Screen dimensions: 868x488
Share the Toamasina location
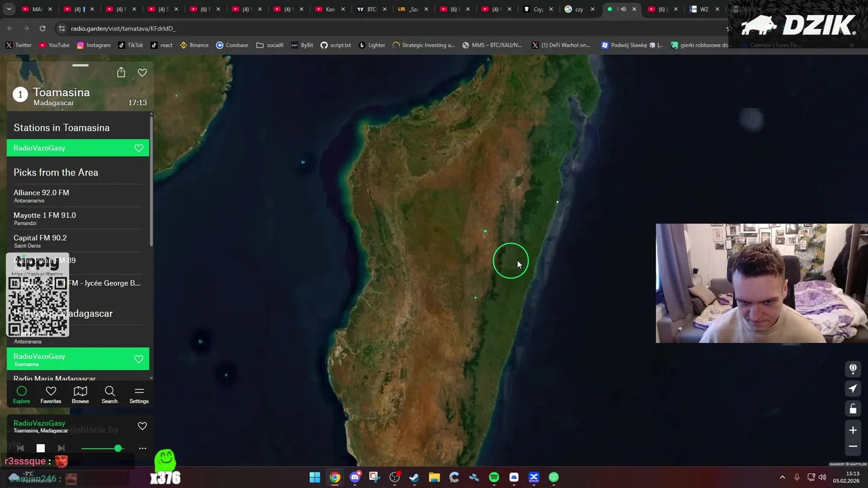click(121, 73)
